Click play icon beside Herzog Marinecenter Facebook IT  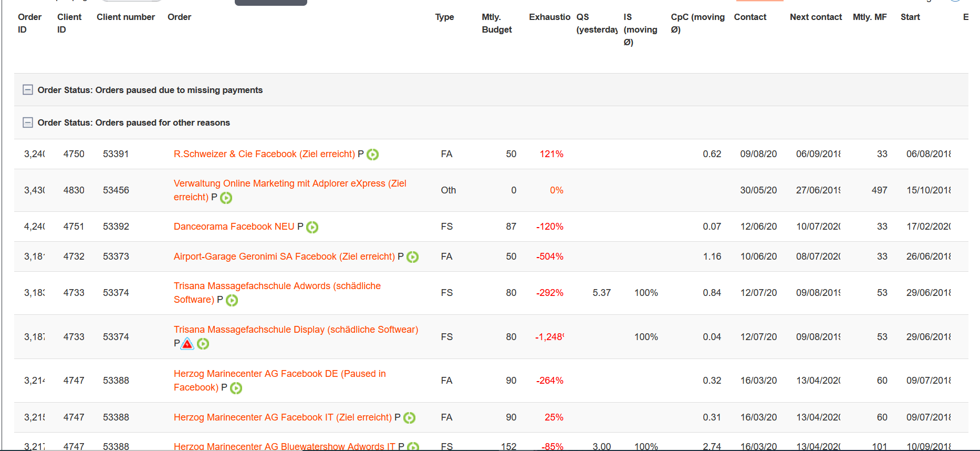[409, 418]
